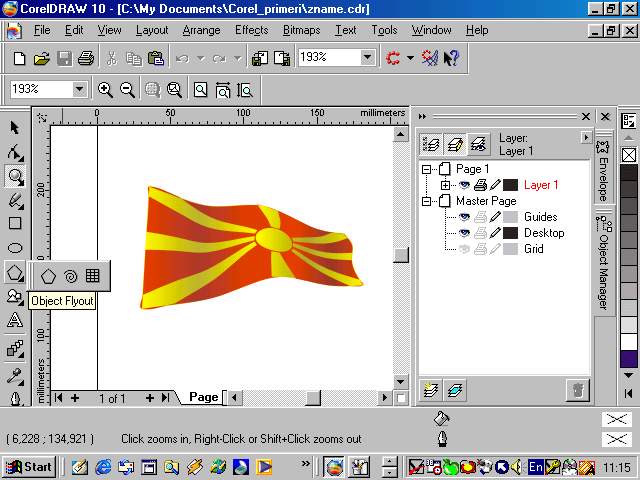Image resolution: width=640 pixels, height=480 pixels.
Task: Toggle Edit Across Layers button
Action: 455,144
